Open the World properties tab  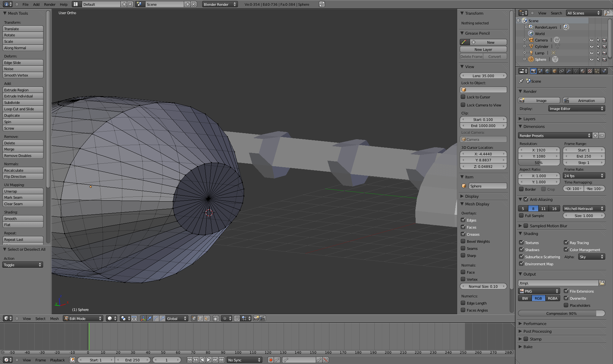click(547, 71)
